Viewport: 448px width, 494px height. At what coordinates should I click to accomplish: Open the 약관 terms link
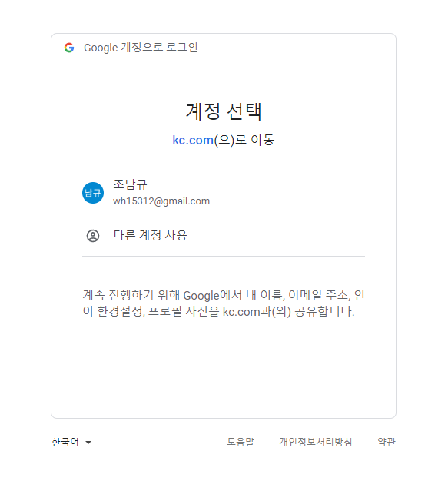coord(387,442)
